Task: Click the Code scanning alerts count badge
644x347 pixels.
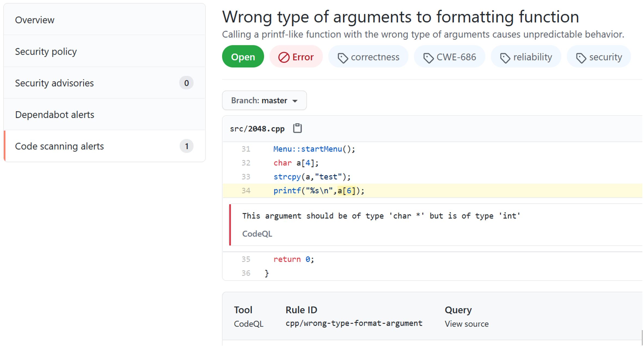Action: tap(186, 146)
